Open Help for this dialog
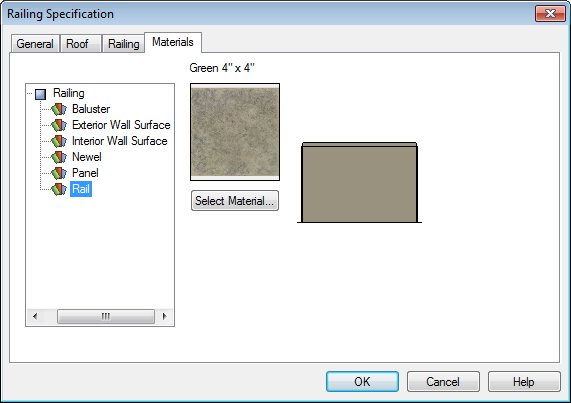 tap(524, 382)
